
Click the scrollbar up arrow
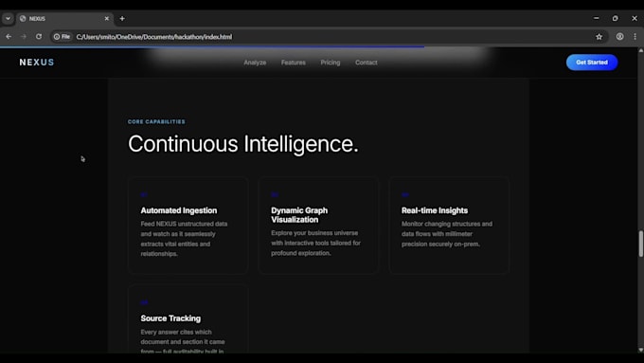(641, 50)
